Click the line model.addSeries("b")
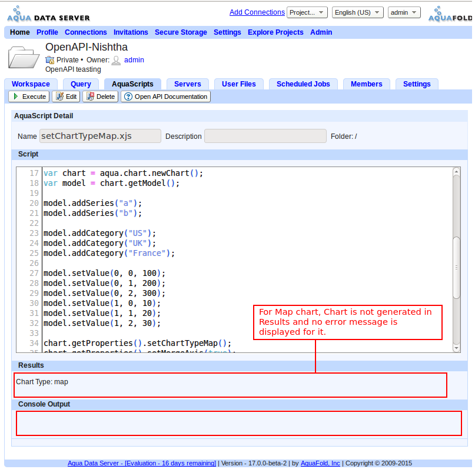The width and height of the screenshot is (475, 476). 92,214
